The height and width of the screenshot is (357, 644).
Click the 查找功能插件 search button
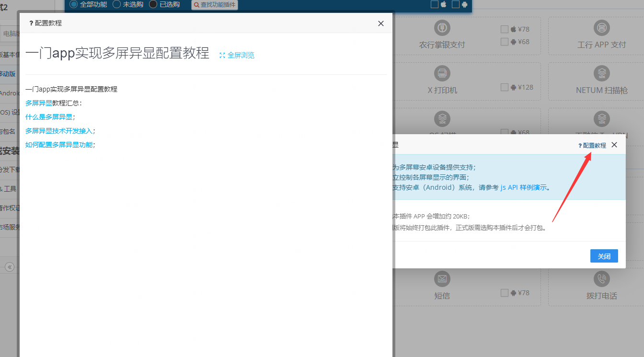(215, 5)
